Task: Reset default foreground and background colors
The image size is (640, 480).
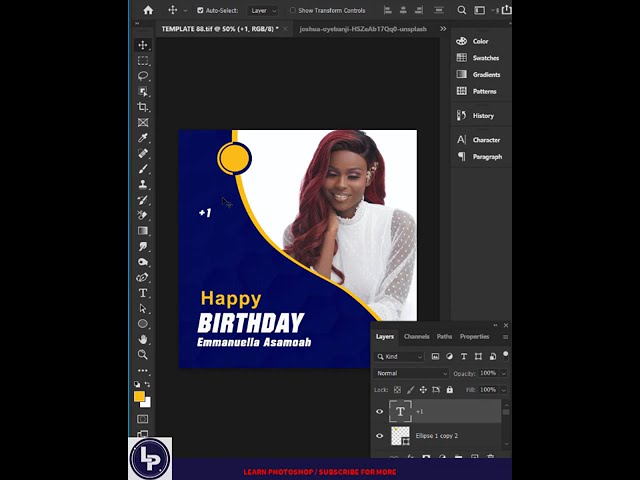Action: [137, 384]
